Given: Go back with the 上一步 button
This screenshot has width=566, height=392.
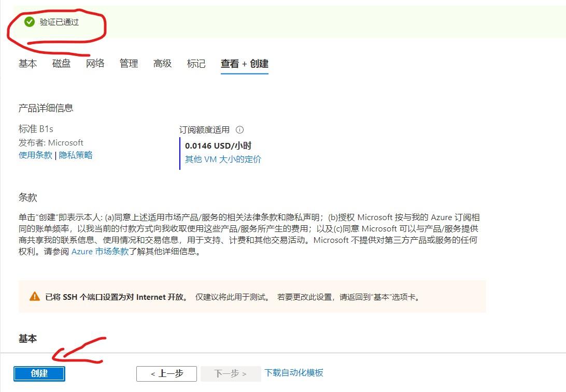Looking at the screenshot, I should (166, 373).
